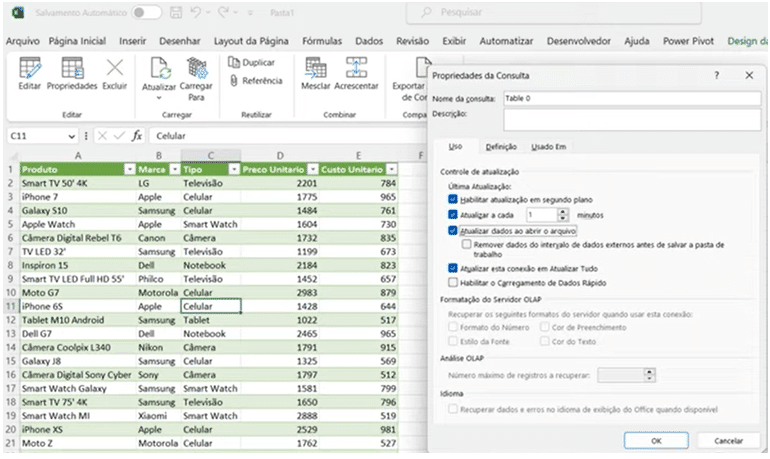Click the select-all corner triangle
The width and height of the screenshot is (770, 459).
pos(12,156)
